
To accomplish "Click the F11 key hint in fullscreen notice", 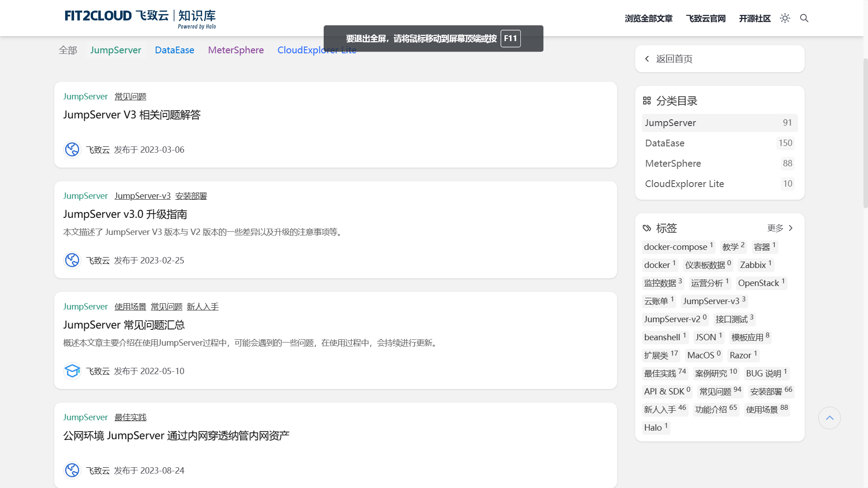I will click(510, 38).
